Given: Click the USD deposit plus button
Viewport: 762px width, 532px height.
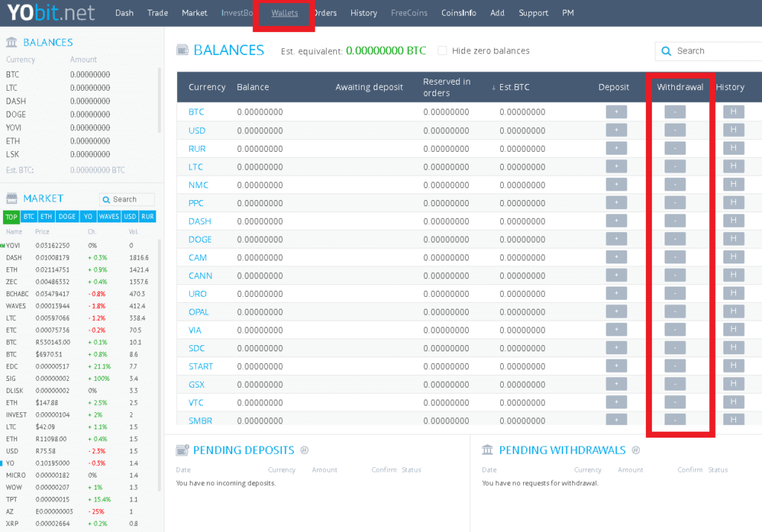Looking at the screenshot, I should (x=616, y=130).
